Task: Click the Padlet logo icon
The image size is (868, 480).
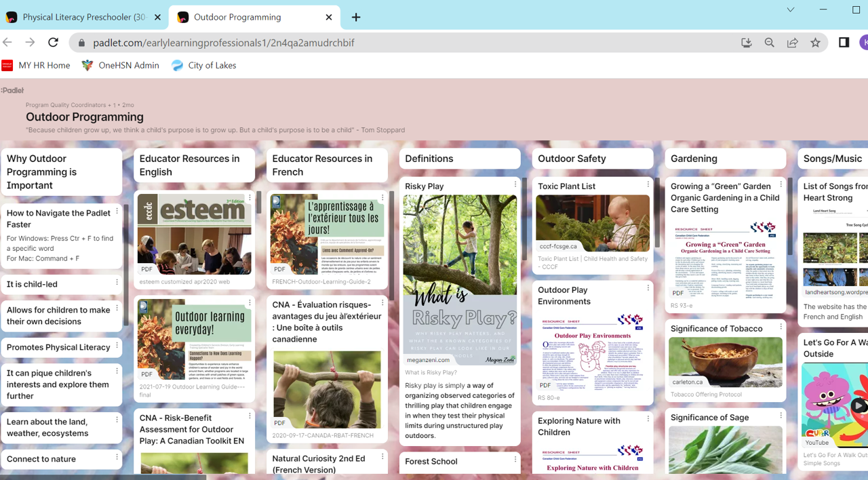Action: 13,90
